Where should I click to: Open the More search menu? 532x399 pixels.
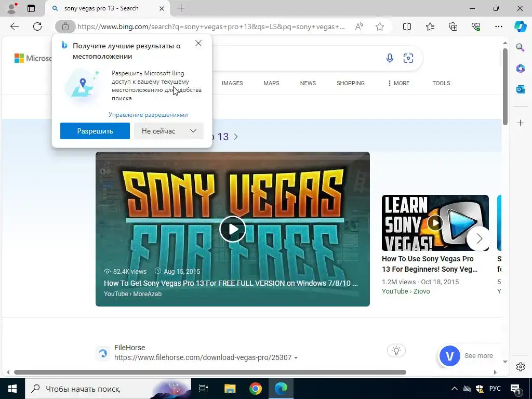398,83
